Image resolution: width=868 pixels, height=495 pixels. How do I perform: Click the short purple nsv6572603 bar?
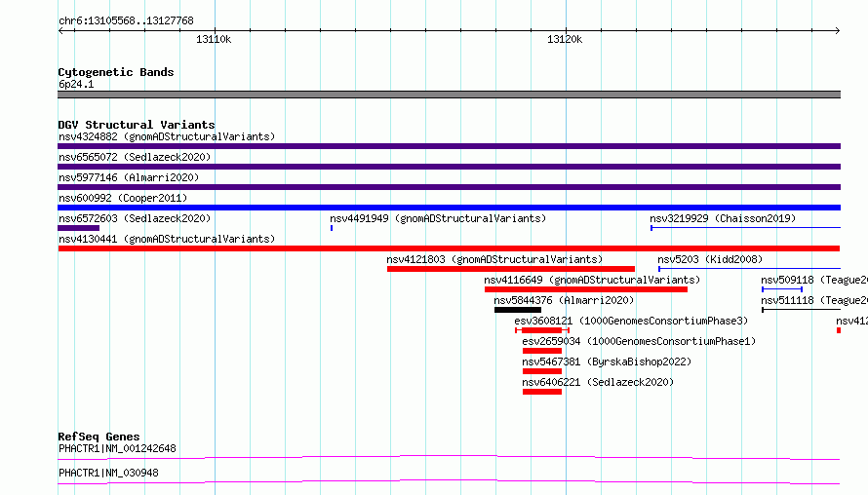[79, 228]
